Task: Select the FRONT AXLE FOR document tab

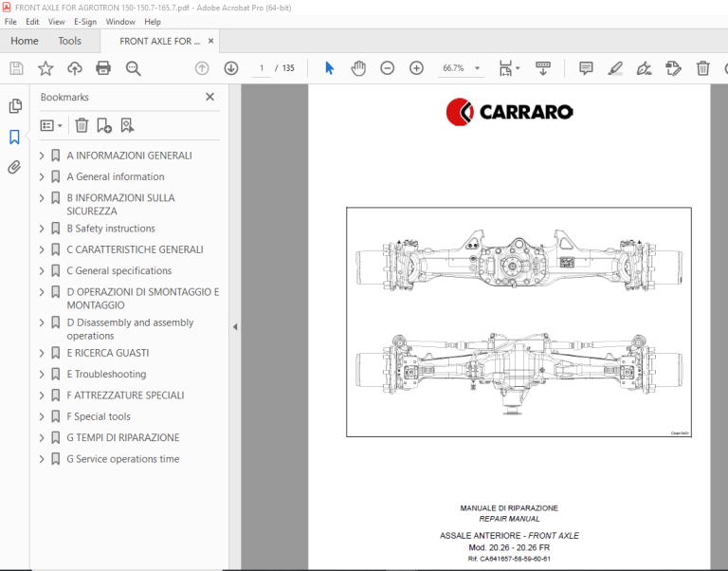Action: (x=159, y=42)
